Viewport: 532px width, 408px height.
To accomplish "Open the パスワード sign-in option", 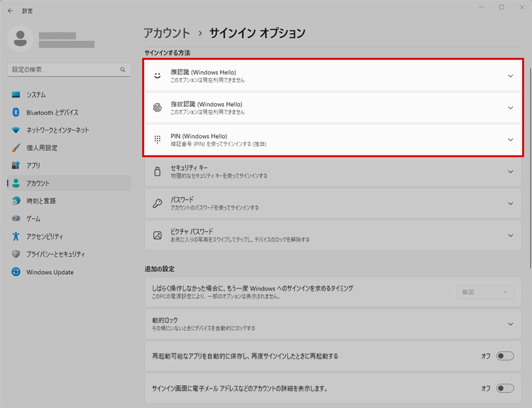I will pos(332,203).
